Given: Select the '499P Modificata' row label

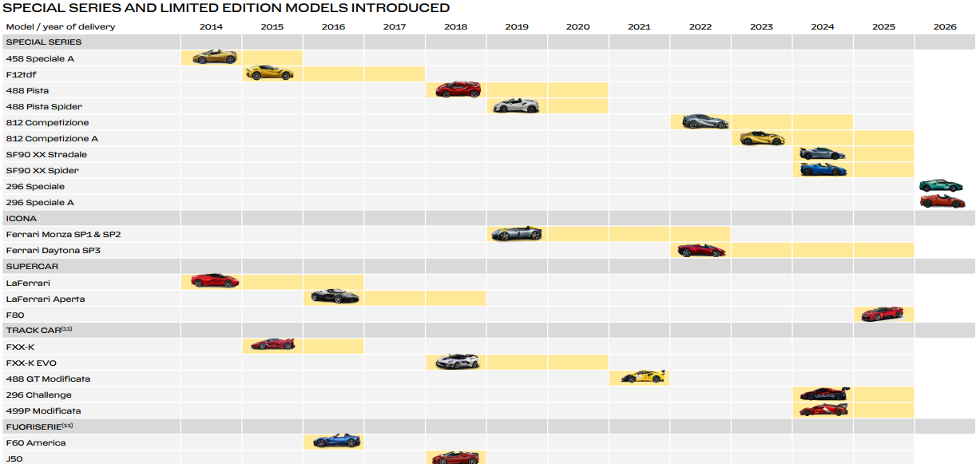Looking at the screenshot, I should pos(43,410).
